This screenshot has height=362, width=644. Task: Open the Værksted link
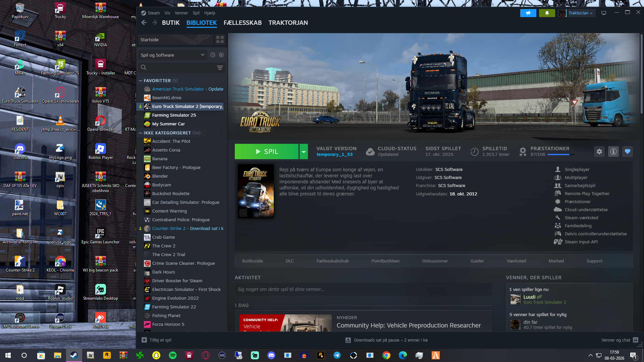516,261
